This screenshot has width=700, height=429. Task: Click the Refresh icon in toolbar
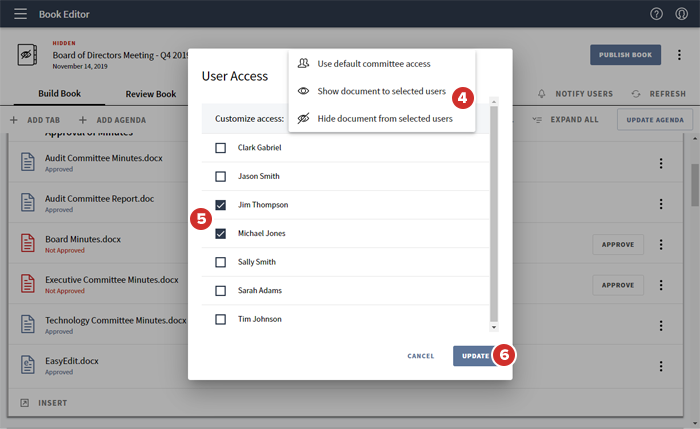click(635, 93)
